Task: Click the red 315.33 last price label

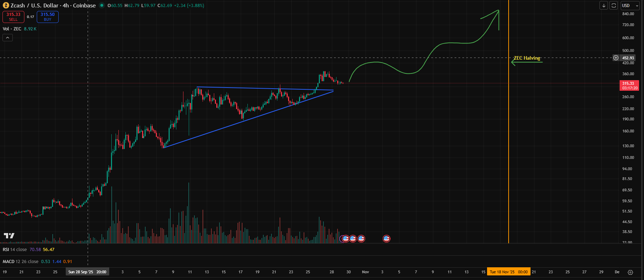Action: click(x=629, y=85)
